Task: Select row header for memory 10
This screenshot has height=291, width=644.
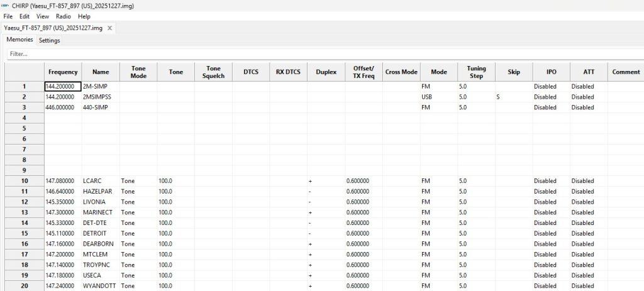Action: (x=24, y=181)
